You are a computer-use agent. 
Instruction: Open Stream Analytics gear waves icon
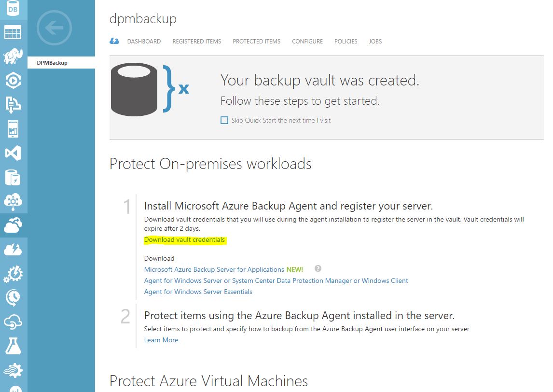pos(13,370)
